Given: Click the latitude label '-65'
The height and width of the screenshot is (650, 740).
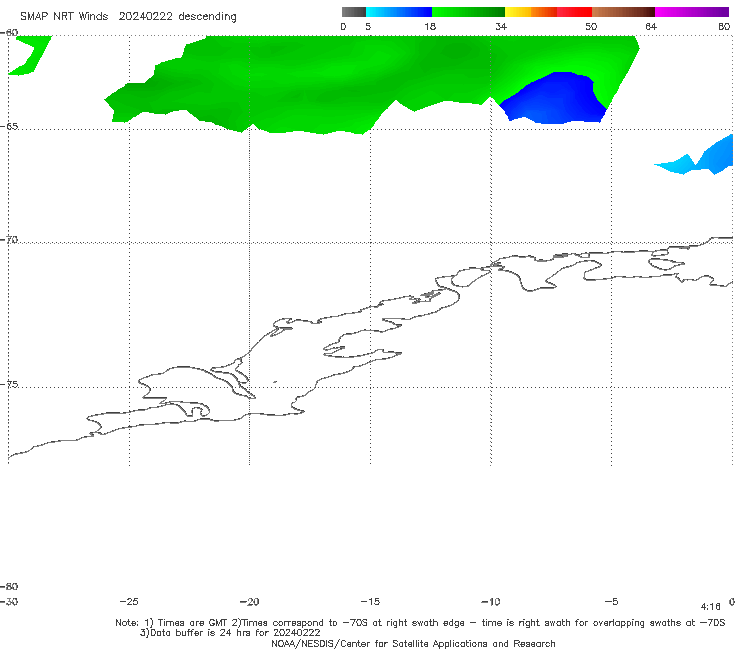Looking at the screenshot, I should click(9, 127).
